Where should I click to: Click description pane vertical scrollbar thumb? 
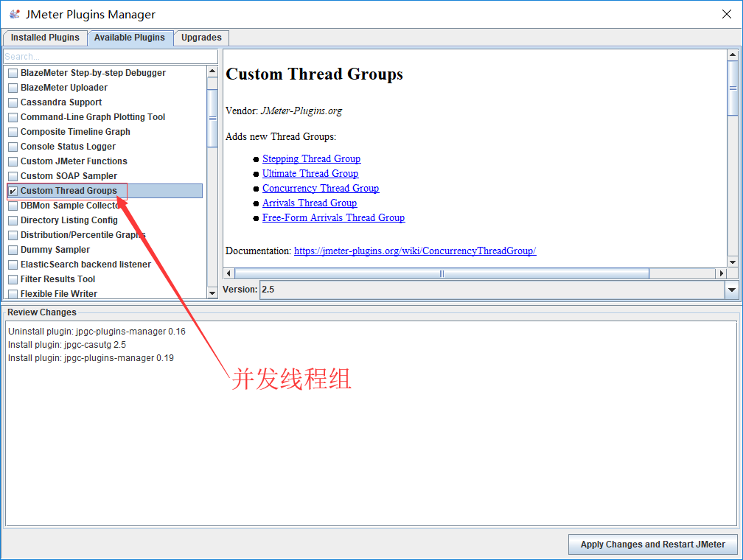[x=733, y=88]
